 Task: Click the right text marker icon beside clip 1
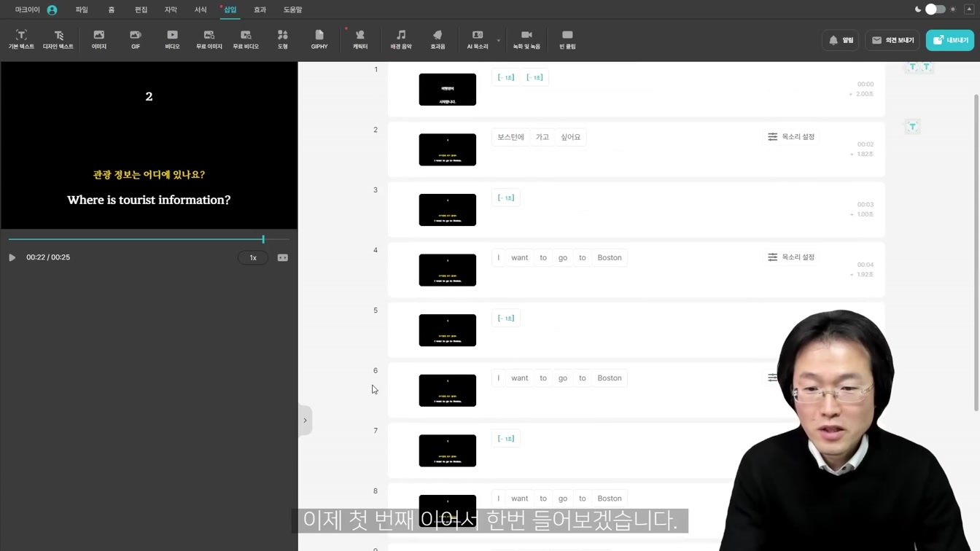(926, 67)
